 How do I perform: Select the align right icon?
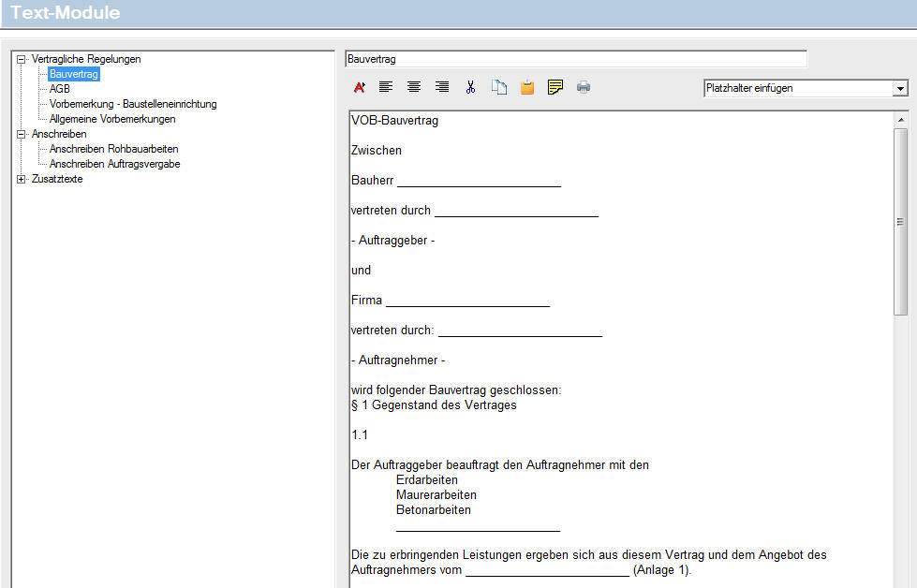pyautogui.click(x=441, y=86)
